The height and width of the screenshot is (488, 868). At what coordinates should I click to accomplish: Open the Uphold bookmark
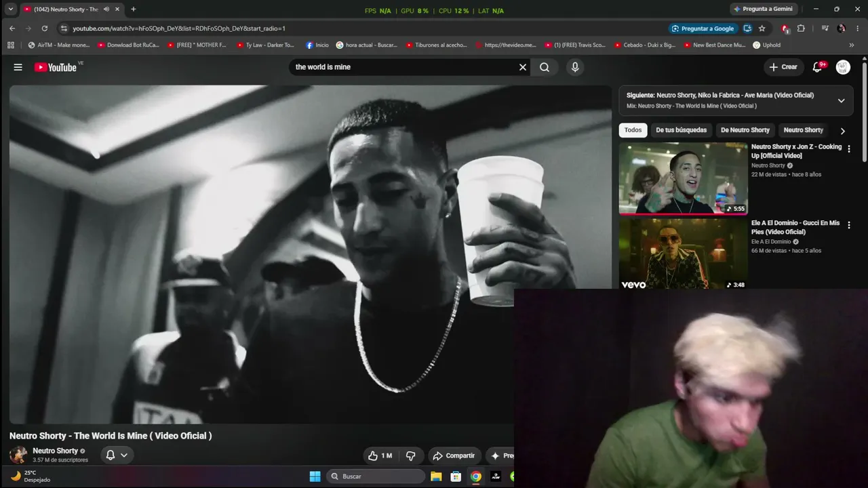coord(767,45)
